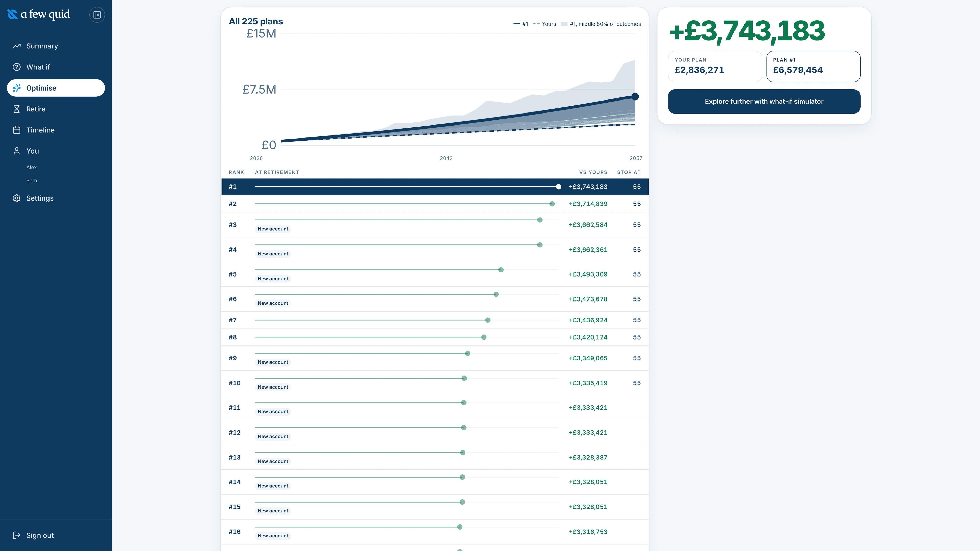Click the Timeline calendar icon
Viewport: 980px width, 551px height.
pyautogui.click(x=16, y=130)
